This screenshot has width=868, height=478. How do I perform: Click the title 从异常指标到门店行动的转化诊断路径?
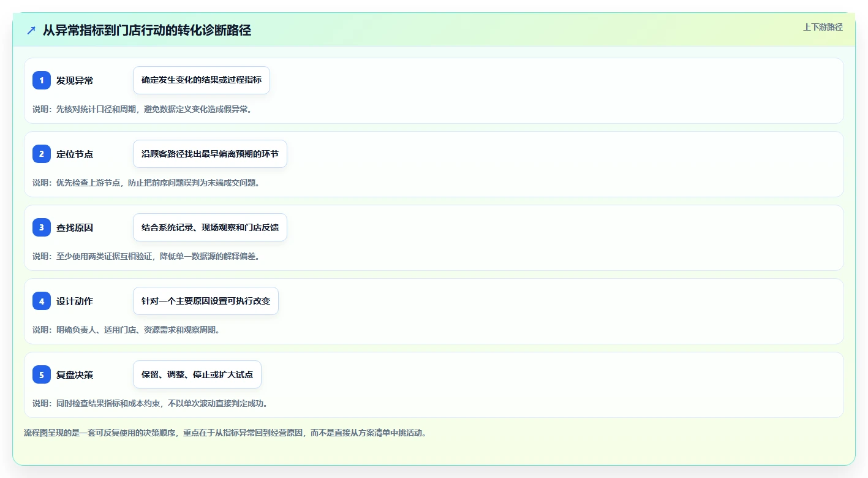tap(147, 30)
